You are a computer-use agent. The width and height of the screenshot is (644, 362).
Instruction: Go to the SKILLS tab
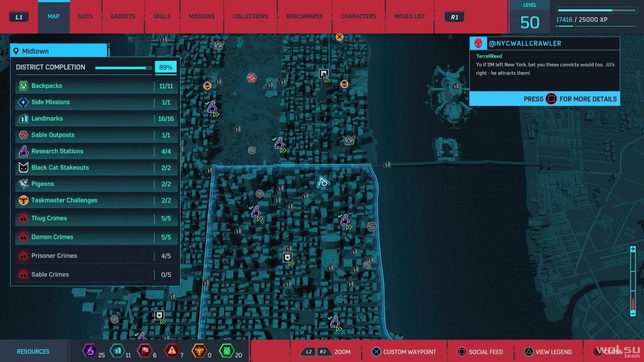162,17
